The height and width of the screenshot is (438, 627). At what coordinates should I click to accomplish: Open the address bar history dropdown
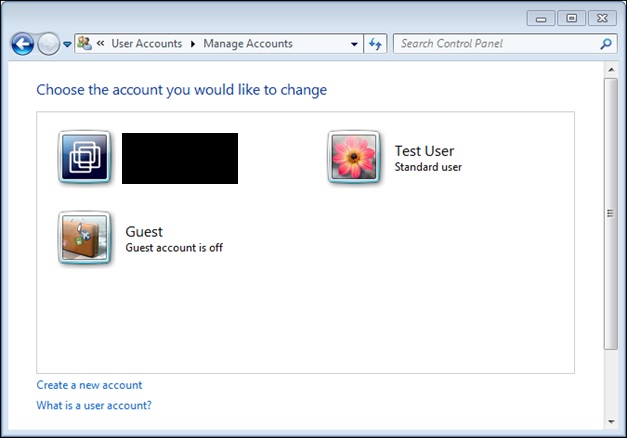click(x=354, y=44)
